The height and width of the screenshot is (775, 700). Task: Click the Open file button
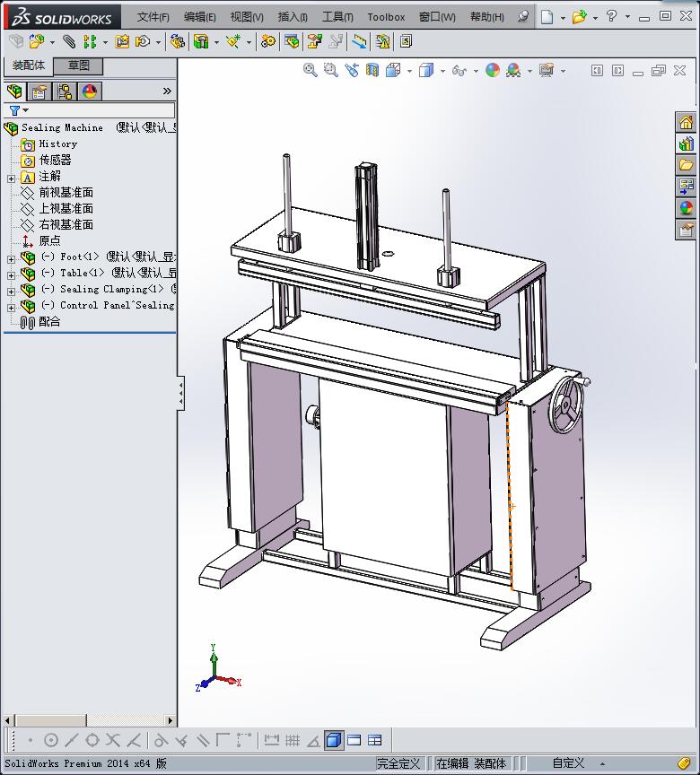580,17
